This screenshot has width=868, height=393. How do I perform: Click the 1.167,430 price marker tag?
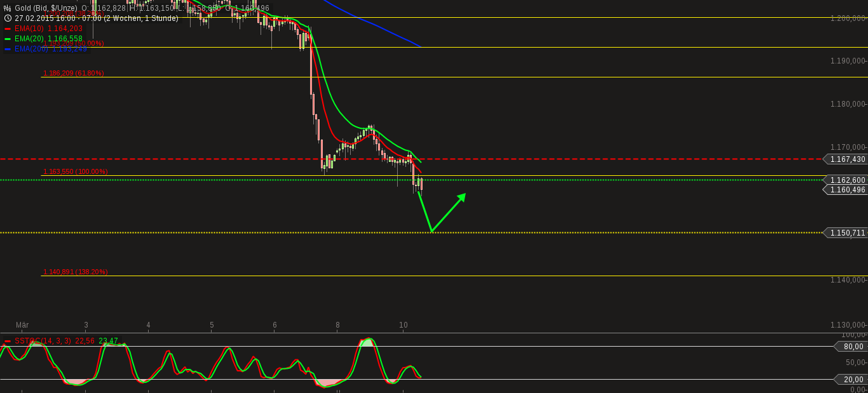845,159
